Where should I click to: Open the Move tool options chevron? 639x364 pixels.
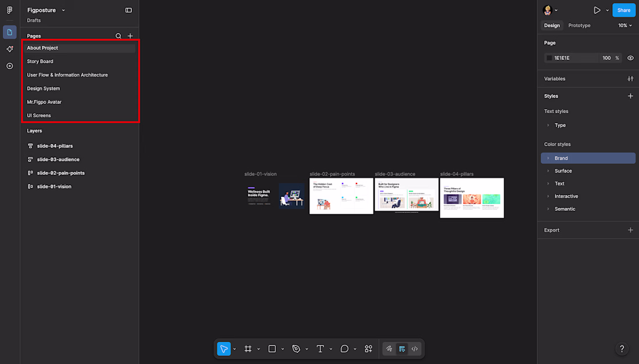pos(234,349)
